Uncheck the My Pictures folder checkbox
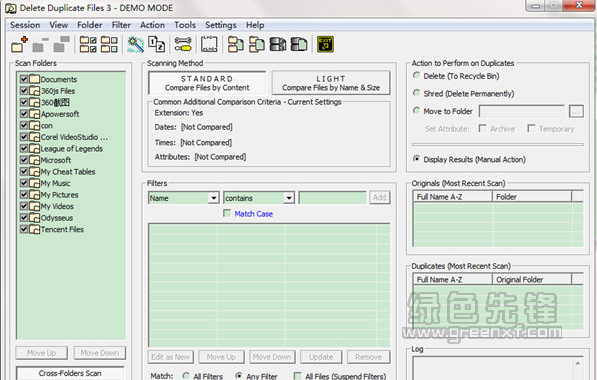 24,194
